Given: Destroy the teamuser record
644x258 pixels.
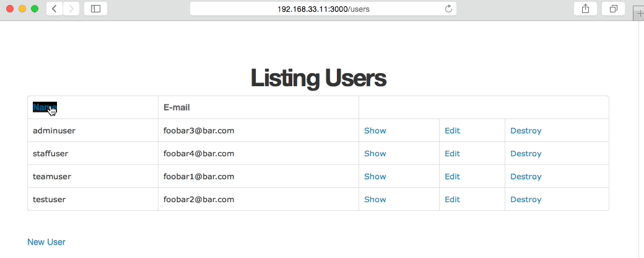Looking at the screenshot, I should click(526, 177).
